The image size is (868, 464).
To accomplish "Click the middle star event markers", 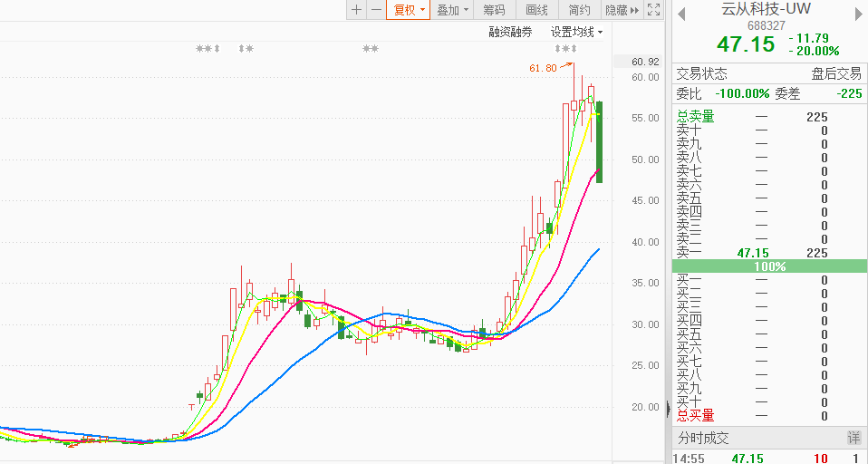I will 371,49.
